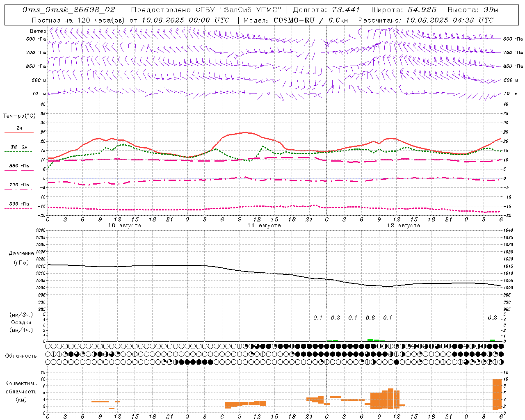Click the black pressure curve in Давление panel
The height and width of the screenshot is (420, 525).
click(274, 274)
